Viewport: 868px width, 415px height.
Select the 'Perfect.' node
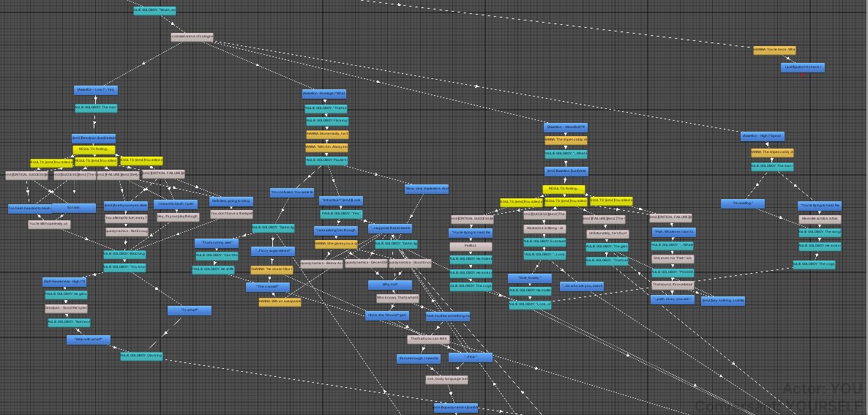[471, 247]
